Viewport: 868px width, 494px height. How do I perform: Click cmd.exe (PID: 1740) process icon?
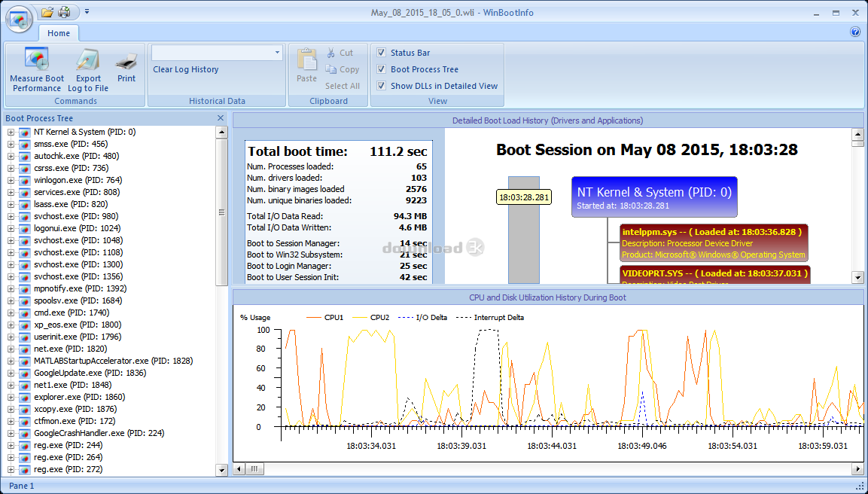(24, 313)
